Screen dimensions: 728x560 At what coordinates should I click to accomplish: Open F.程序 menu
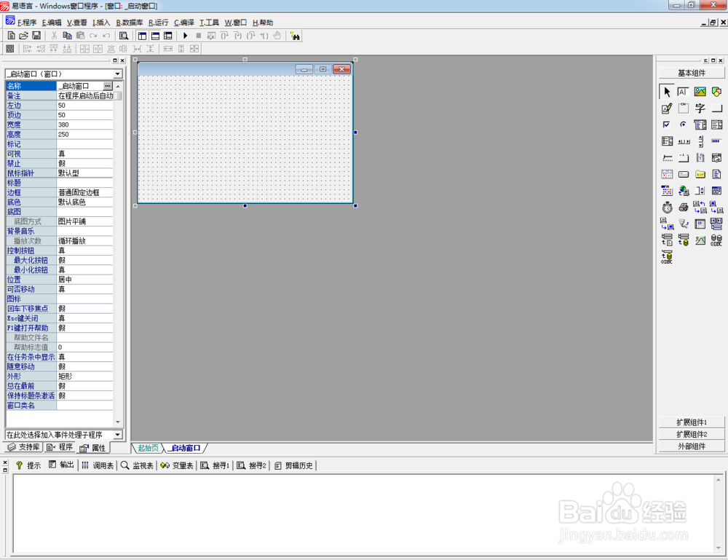pyautogui.click(x=27, y=23)
